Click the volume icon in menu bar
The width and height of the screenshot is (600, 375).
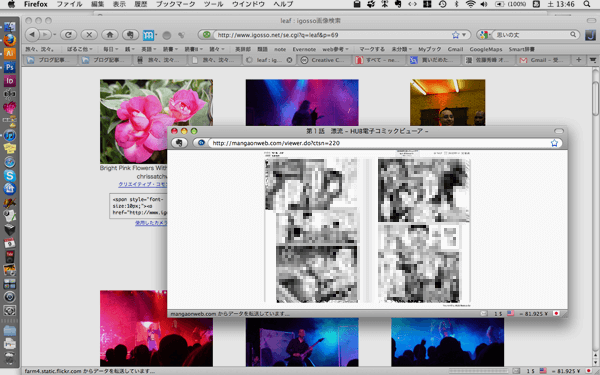coord(483,4)
